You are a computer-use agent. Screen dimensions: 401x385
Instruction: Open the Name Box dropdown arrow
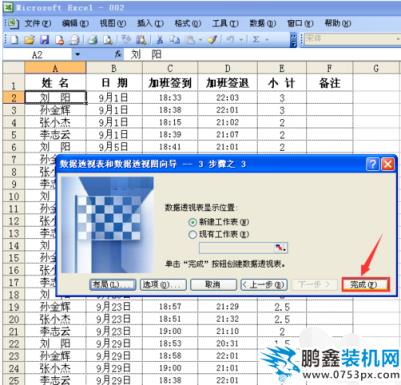(x=77, y=54)
